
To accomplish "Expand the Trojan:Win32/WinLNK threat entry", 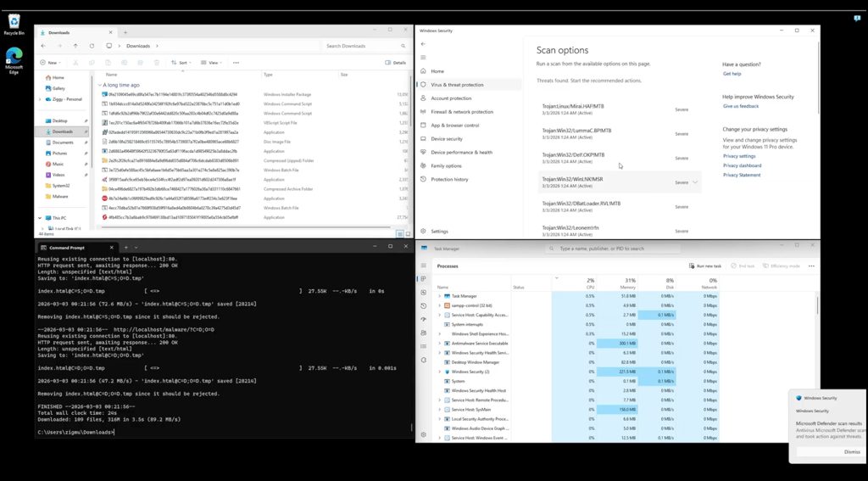I will pyautogui.click(x=695, y=182).
